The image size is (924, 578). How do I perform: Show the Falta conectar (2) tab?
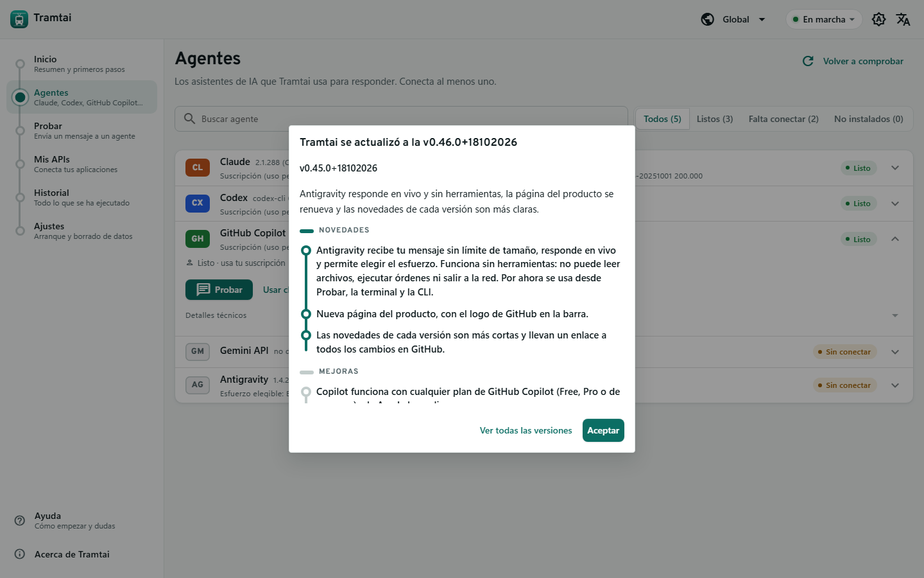(x=783, y=119)
